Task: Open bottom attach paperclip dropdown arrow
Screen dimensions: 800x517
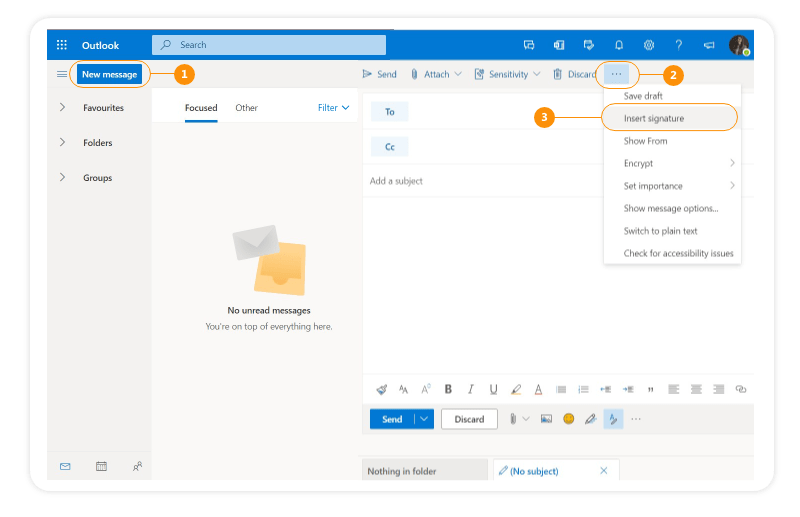Action: (526, 419)
